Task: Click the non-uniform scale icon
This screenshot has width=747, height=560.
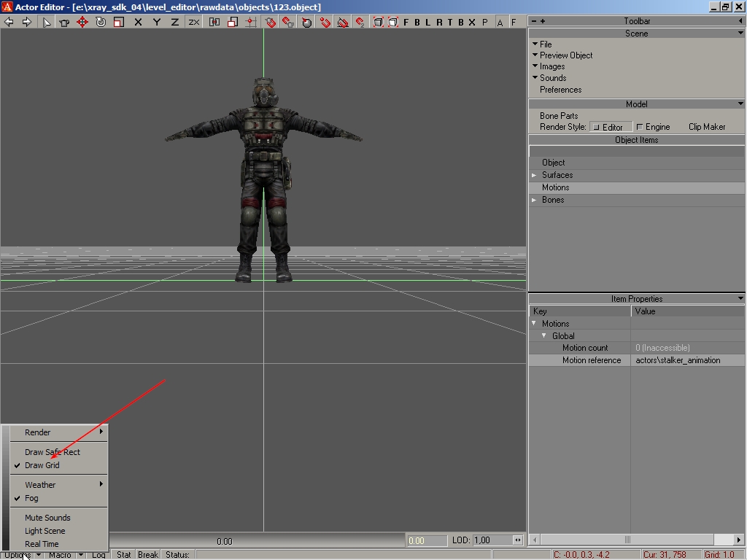Action: [233, 22]
